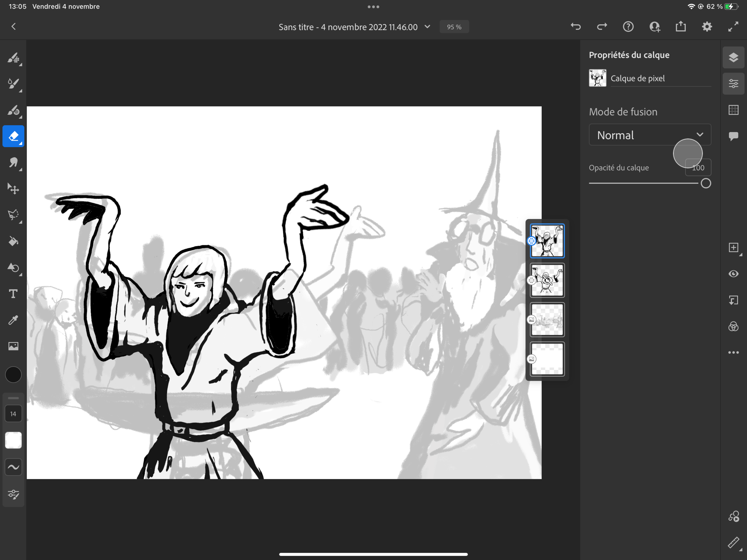Screen dimensions: 747x560
Task: Toggle fullscreen mode arrows icon
Action: (x=733, y=27)
